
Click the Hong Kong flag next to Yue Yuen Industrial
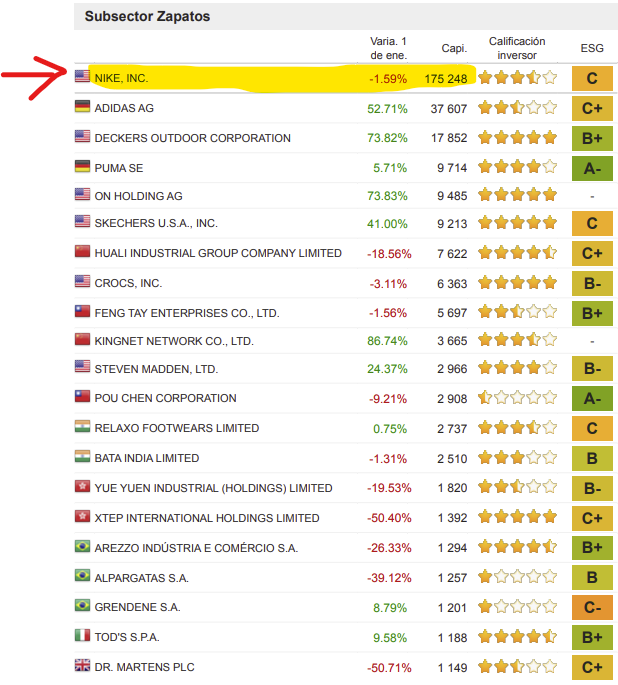tap(82, 487)
